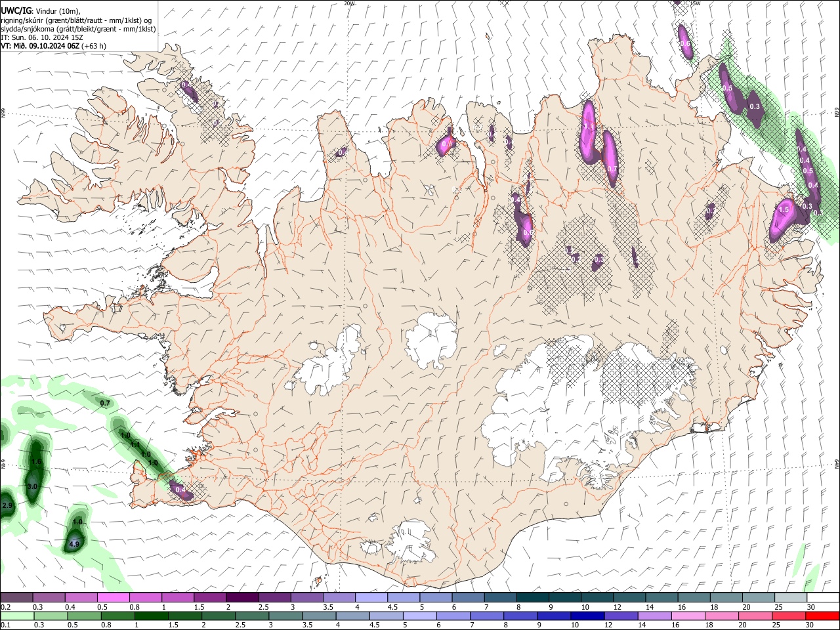Click the light pink 16 mm rain swatch

[689, 616]
